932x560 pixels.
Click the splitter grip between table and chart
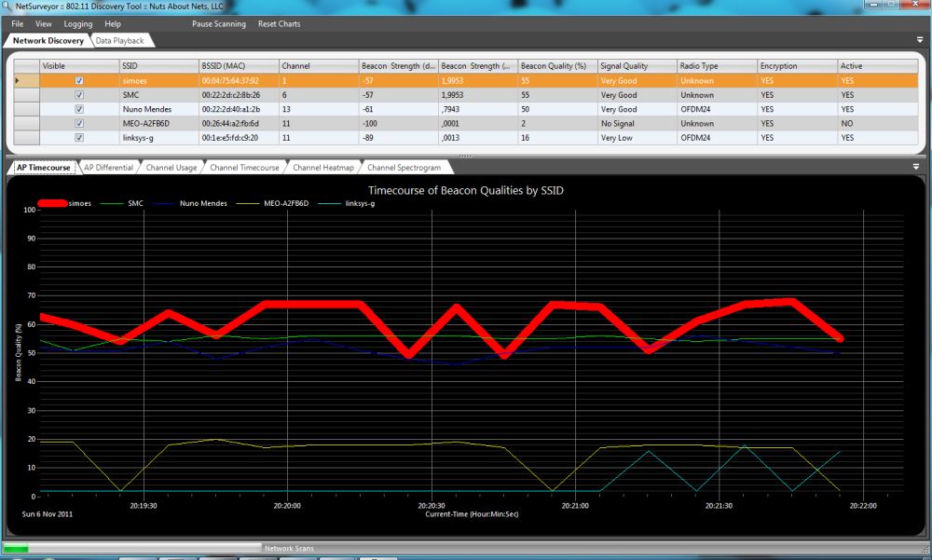(465, 157)
